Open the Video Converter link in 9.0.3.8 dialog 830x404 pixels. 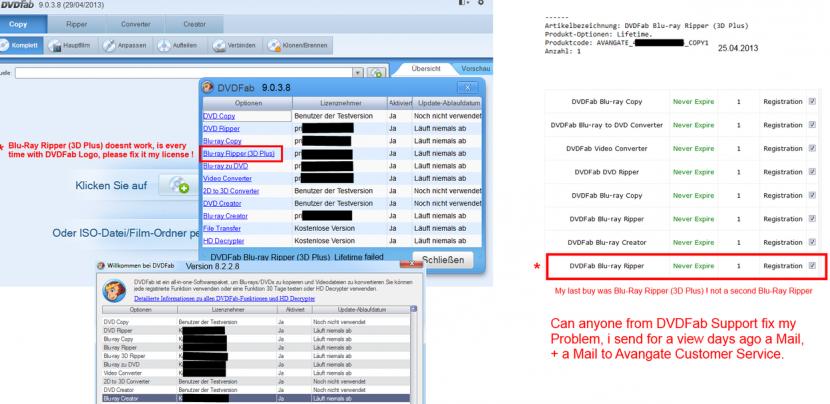point(228,178)
